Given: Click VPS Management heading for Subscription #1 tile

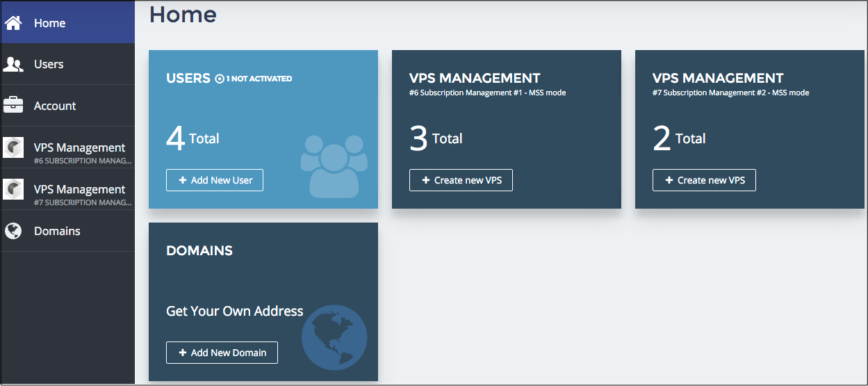Looking at the screenshot, I should click(475, 78).
